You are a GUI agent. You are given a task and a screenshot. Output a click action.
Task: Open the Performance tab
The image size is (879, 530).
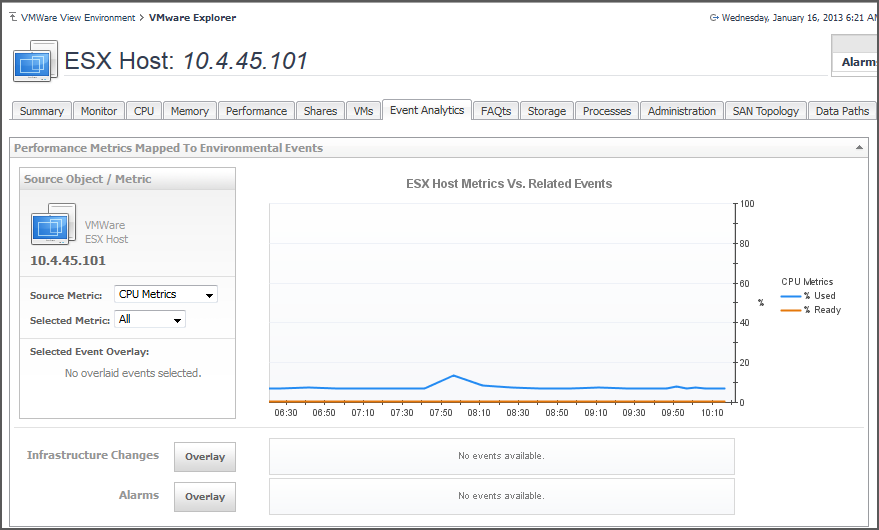coord(256,111)
